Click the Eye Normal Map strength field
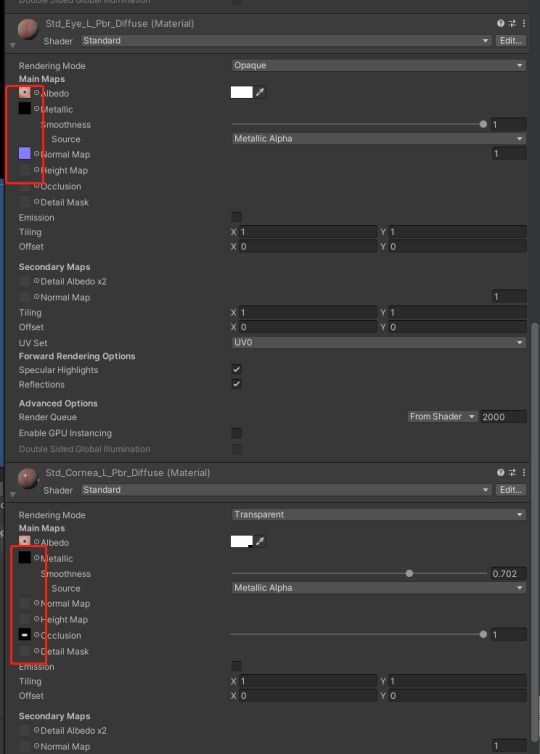The height and width of the screenshot is (754, 540). tap(509, 153)
